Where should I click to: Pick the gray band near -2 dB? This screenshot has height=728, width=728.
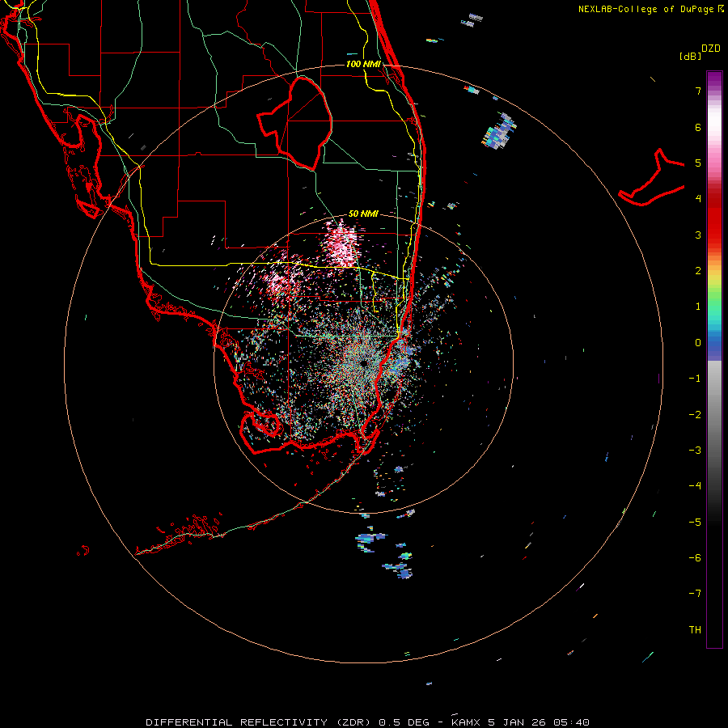714,415
